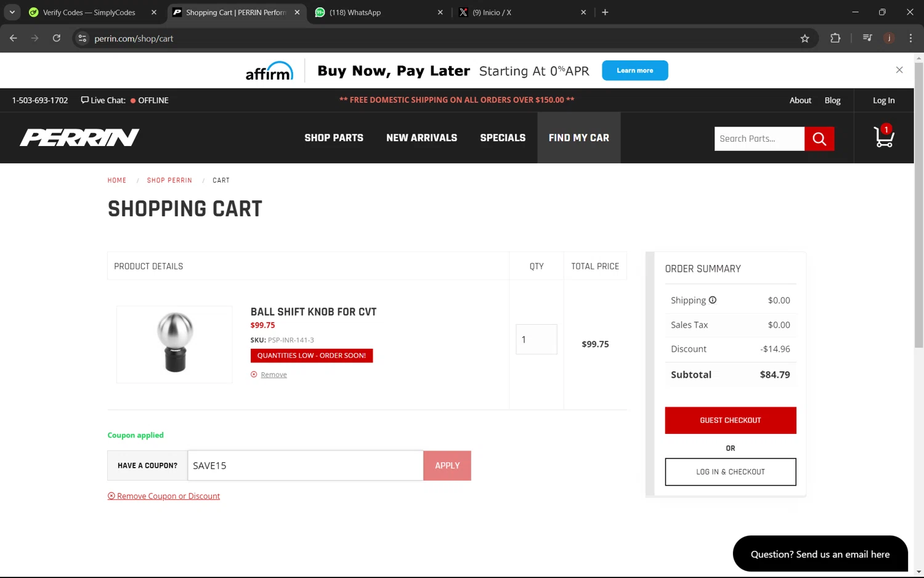Open the About link
Screen dimensions: 924x578
pyautogui.click(x=800, y=100)
